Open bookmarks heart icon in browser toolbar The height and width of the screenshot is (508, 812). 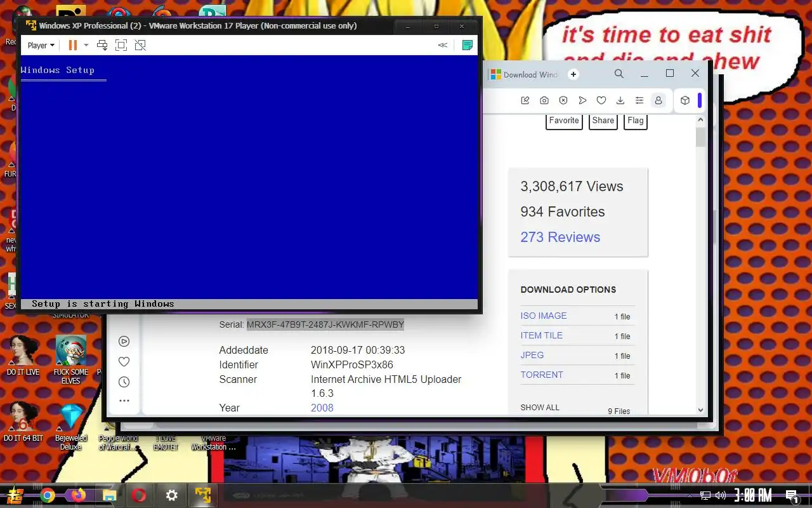(601, 100)
